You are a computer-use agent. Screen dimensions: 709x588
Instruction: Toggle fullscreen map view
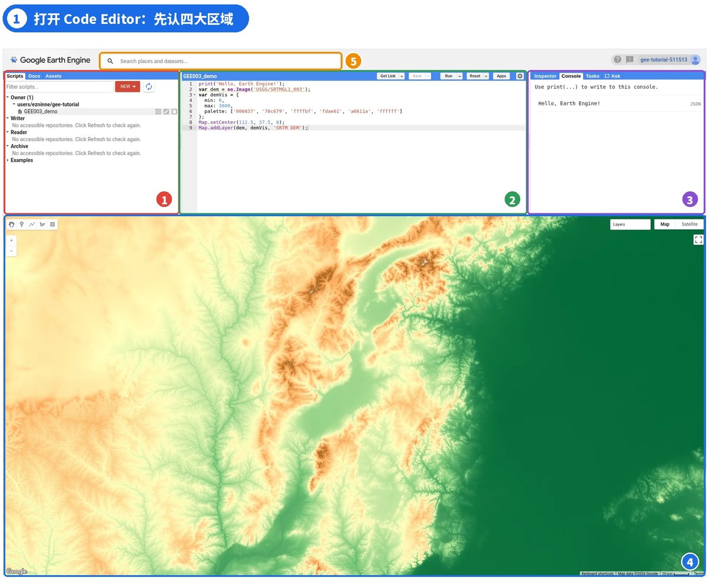point(698,239)
